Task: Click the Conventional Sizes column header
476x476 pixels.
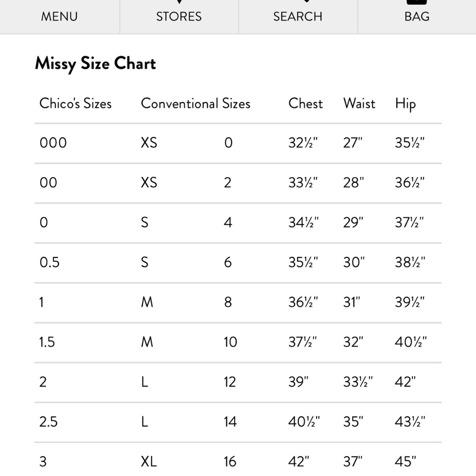Action: click(x=195, y=104)
